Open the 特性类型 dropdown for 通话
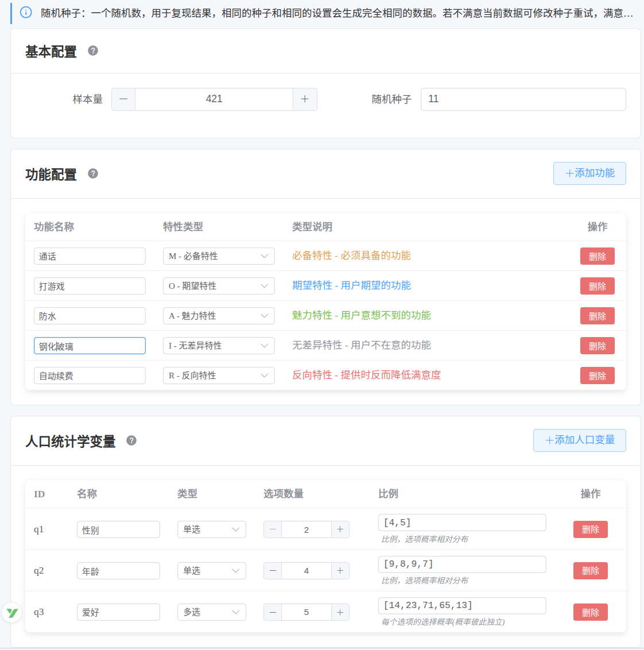Image resolution: width=644 pixels, height=650 pixels. coord(219,256)
